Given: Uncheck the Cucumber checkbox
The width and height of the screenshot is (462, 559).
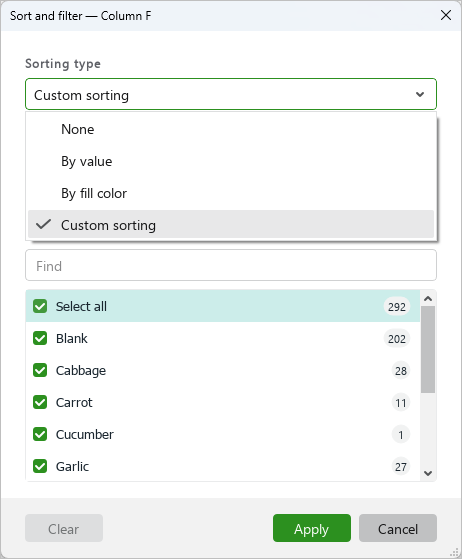Looking at the screenshot, I should pyautogui.click(x=40, y=434).
